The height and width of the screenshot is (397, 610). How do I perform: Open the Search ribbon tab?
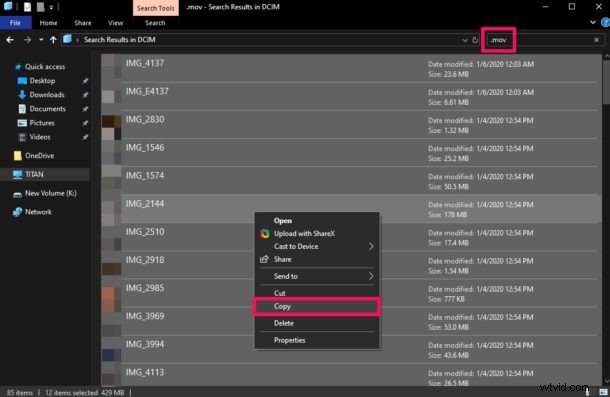[155, 23]
